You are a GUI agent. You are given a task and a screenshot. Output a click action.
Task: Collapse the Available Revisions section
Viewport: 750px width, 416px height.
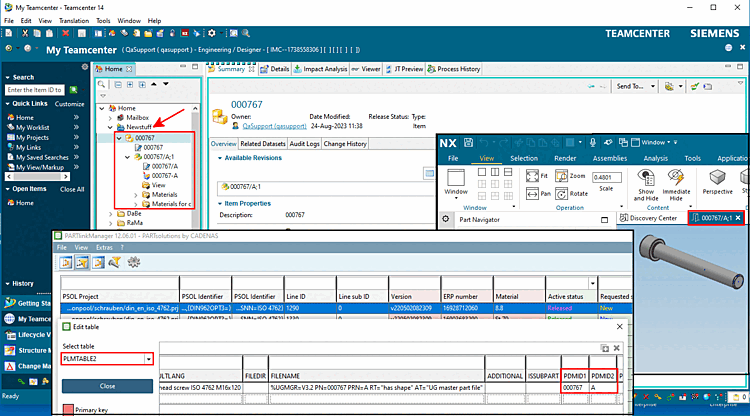[220, 158]
